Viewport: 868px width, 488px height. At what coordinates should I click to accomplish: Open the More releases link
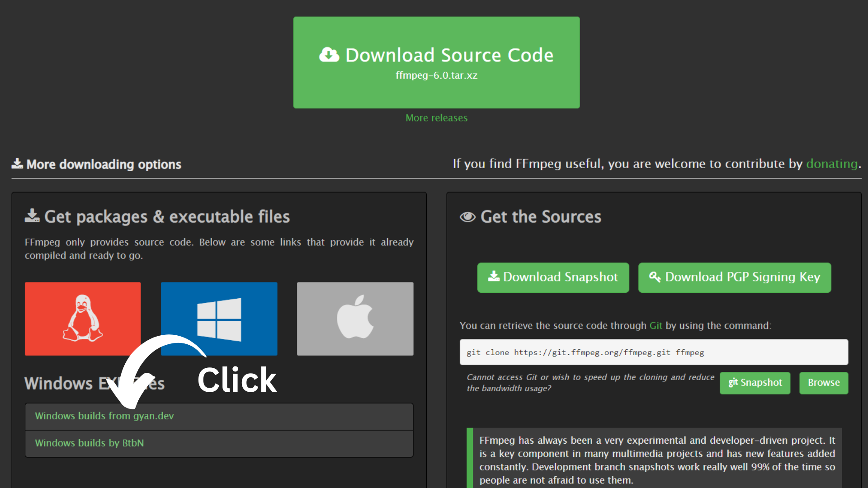(x=436, y=118)
